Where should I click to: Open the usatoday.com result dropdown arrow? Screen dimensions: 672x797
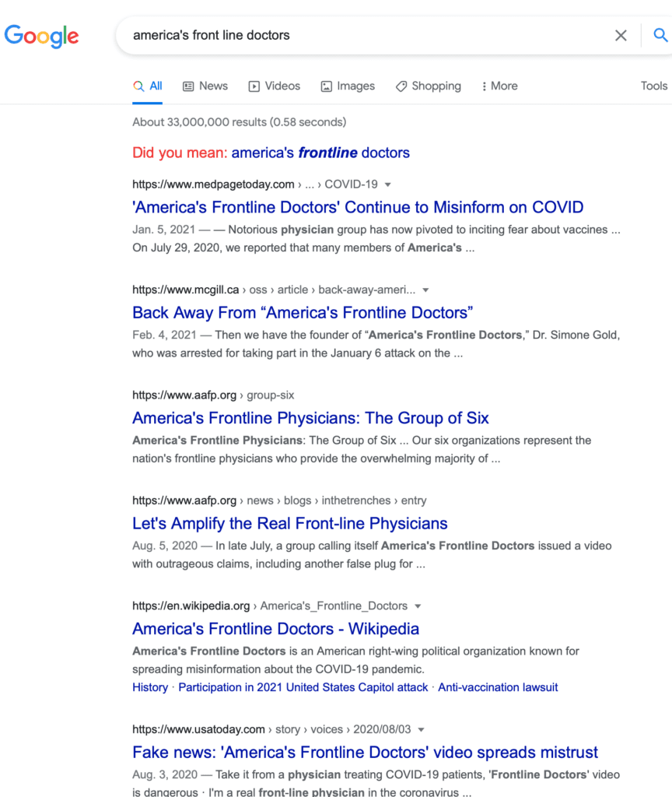(x=421, y=729)
